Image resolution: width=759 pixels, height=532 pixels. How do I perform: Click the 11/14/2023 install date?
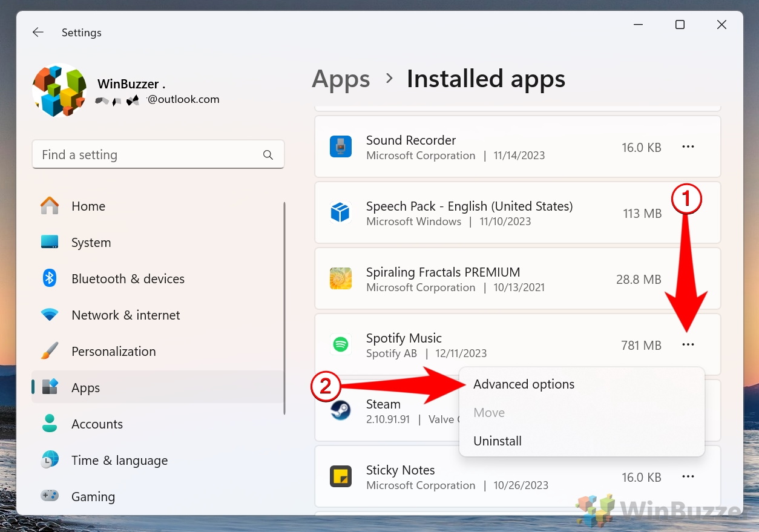pyautogui.click(x=519, y=156)
